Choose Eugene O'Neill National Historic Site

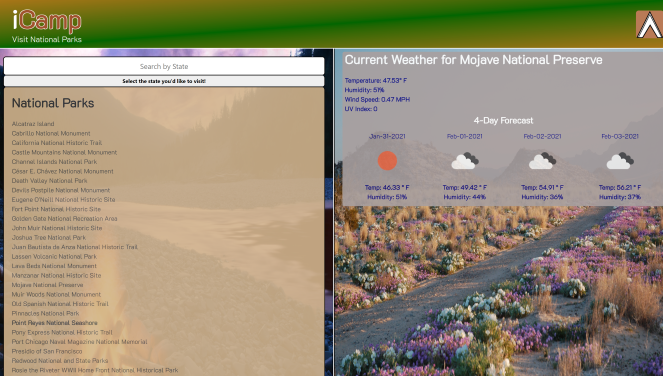pyautogui.click(x=63, y=200)
